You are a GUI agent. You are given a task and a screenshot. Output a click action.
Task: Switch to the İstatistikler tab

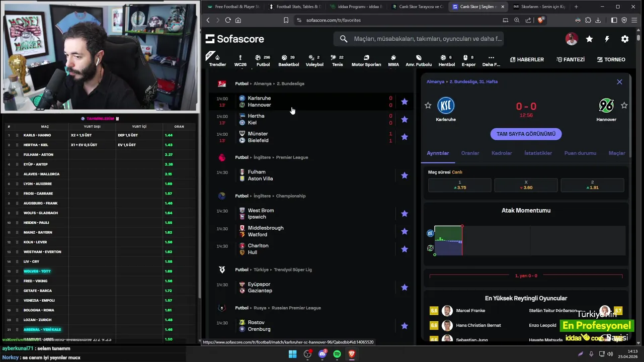tap(538, 153)
